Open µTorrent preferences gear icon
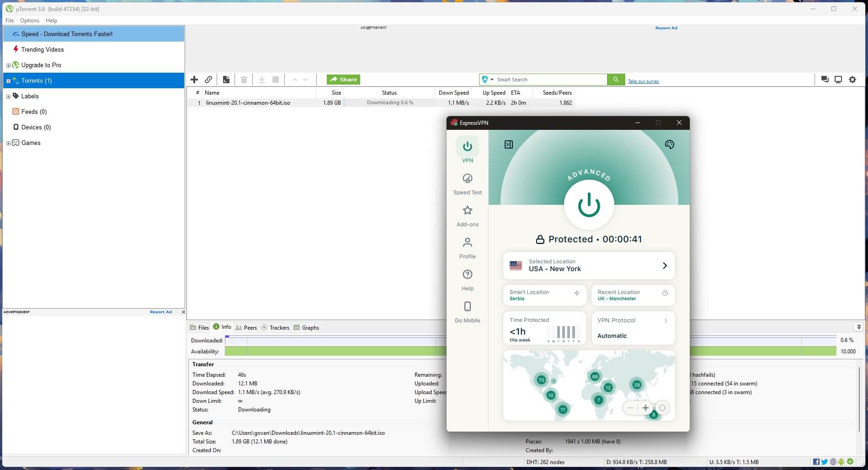This screenshot has height=470, width=868. pos(852,80)
